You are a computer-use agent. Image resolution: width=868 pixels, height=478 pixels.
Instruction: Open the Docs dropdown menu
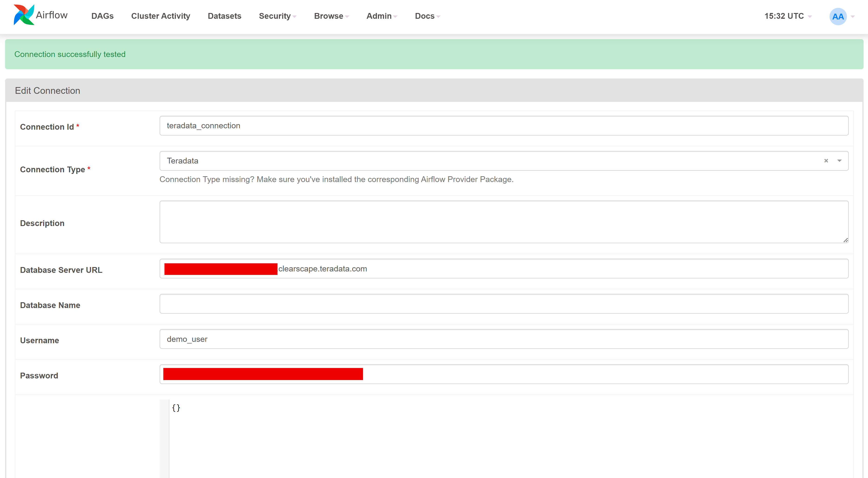[x=427, y=16]
